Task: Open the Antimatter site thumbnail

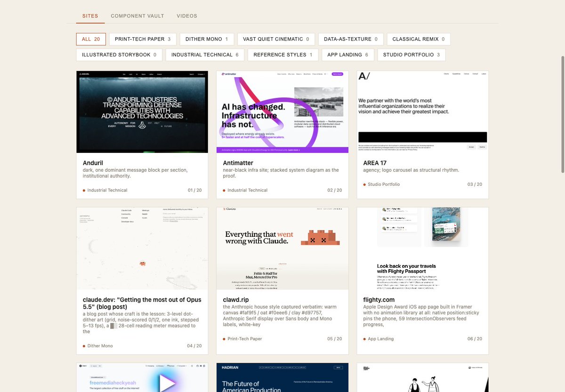Action: click(282, 112)
